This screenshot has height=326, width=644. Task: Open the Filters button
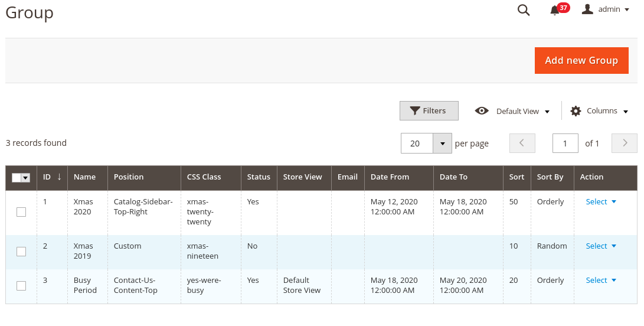(429, 111)
